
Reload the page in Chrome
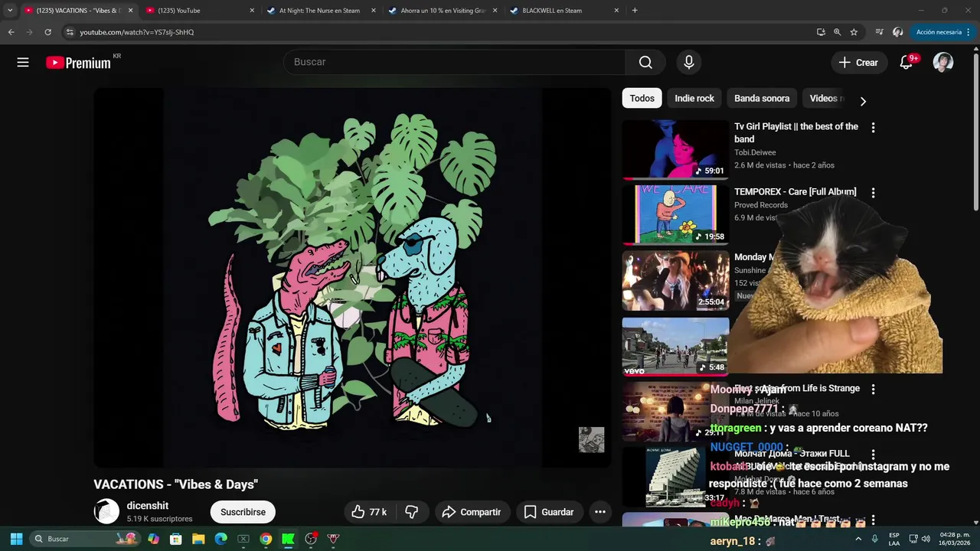47,32
